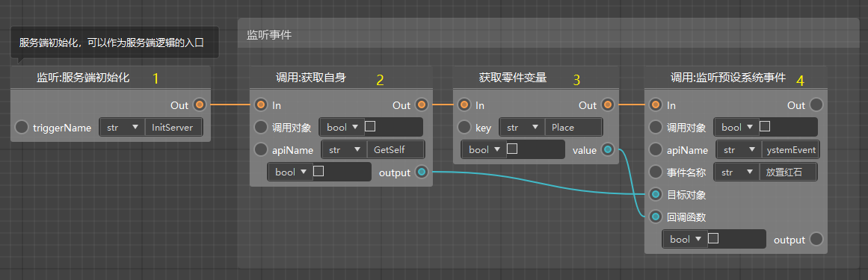868x280 pixels.
Task: Click the In port of 监听预设系统事件 node
Action: [x=656, y=105]
